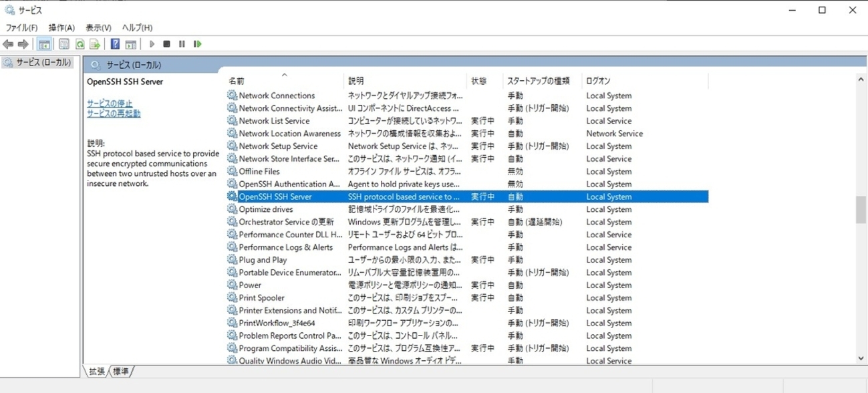Click the サービスの再起動 link

(x=114, y=114)
